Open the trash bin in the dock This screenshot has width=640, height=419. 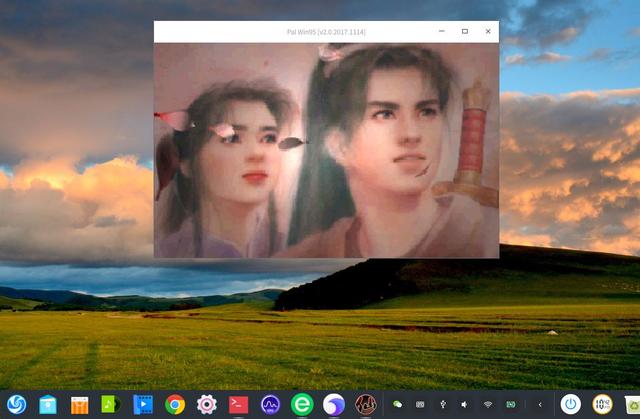tap(633, 404)
